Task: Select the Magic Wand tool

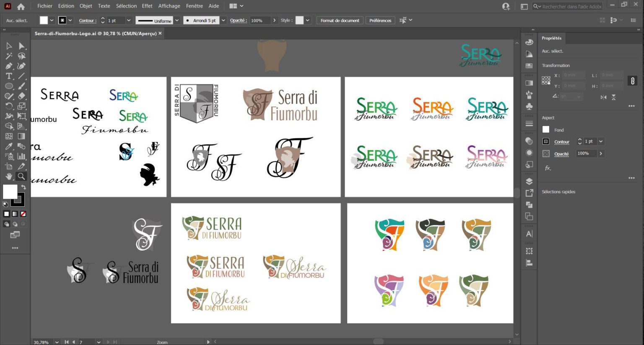Action: pyautogui.click(x=9, y=56)
